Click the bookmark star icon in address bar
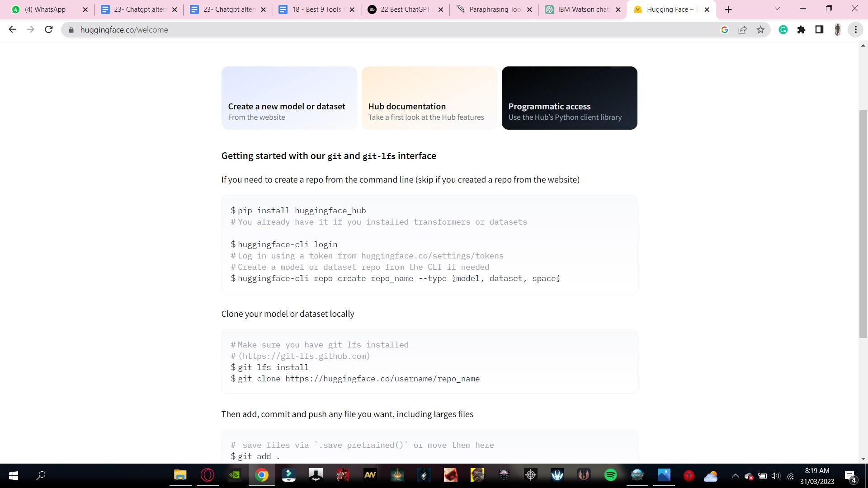Screen dimensions: 868x488 tap(761, 30)
